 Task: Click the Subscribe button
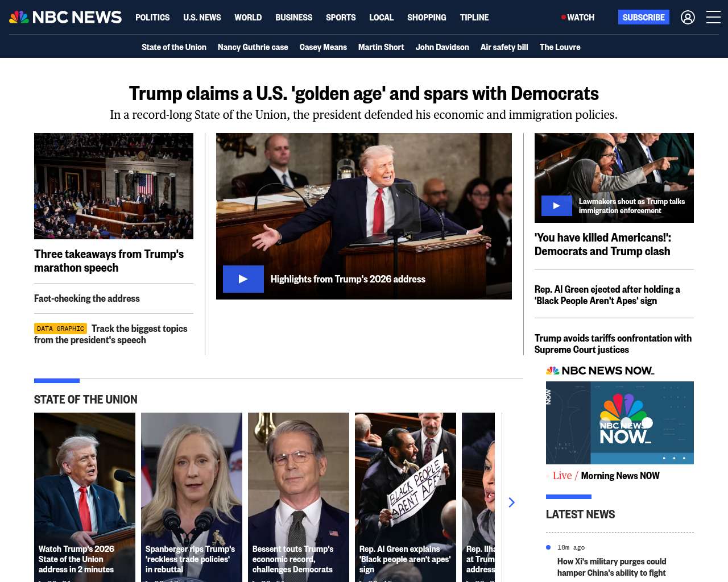pyautogui.click(x=644, y=17)
